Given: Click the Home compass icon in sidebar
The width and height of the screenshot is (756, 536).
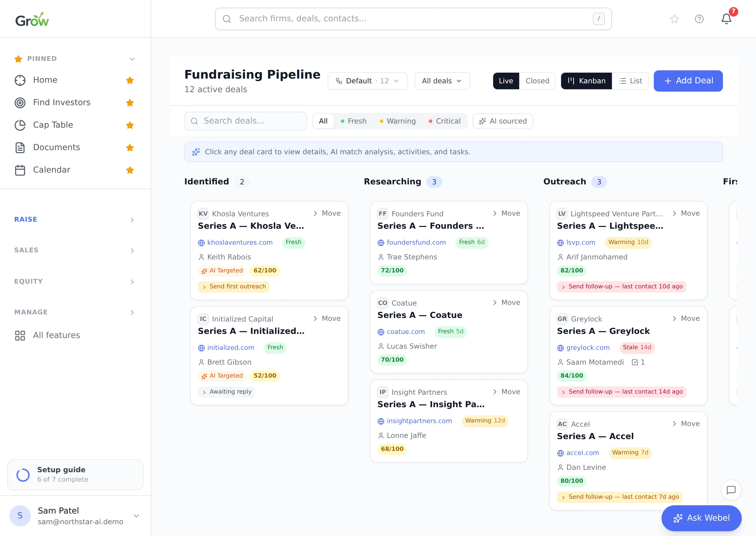Looking at the screenshot, I should click(20, 80).
